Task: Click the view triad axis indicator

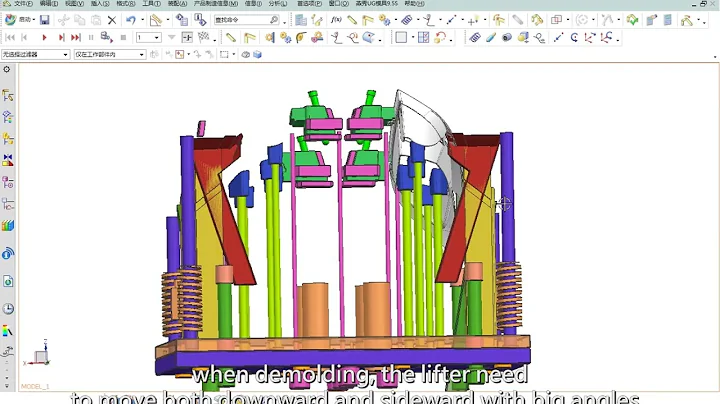Action: pyautogui.click(x=39, y=355)
